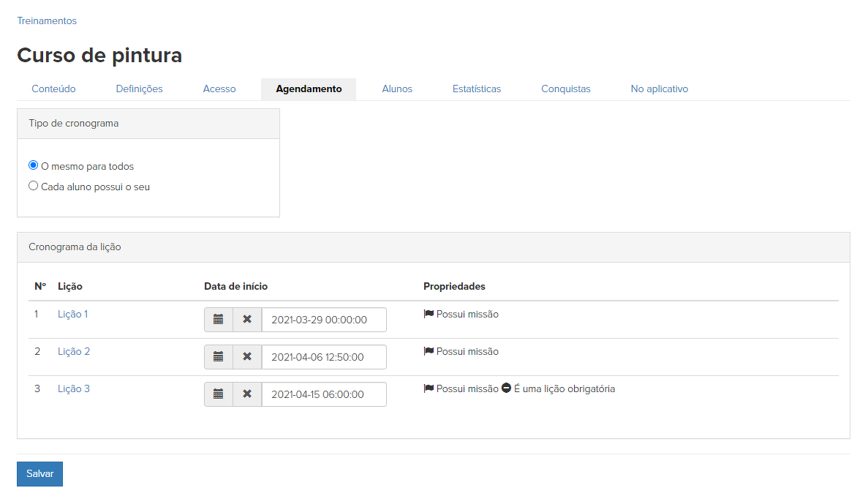The height and width of the screenshot is (496, 868).
Task: Open the Definições tab
Action: pyautogui.click(x=139, y=89)
